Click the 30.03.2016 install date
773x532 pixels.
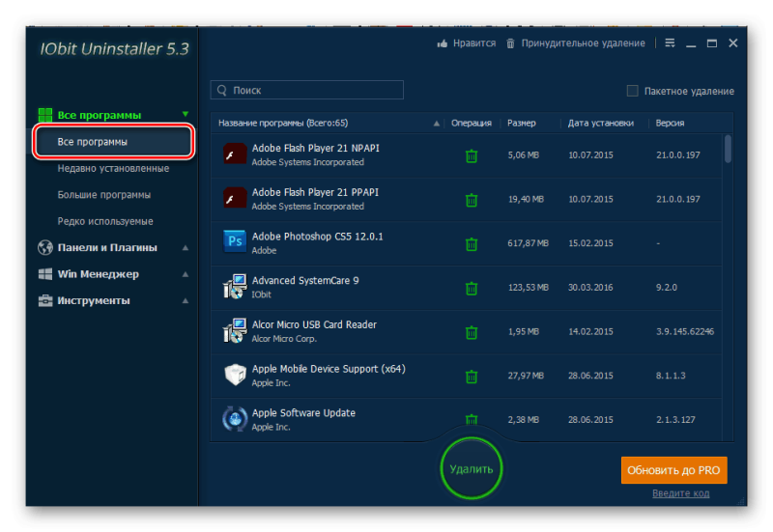(590, 288)
